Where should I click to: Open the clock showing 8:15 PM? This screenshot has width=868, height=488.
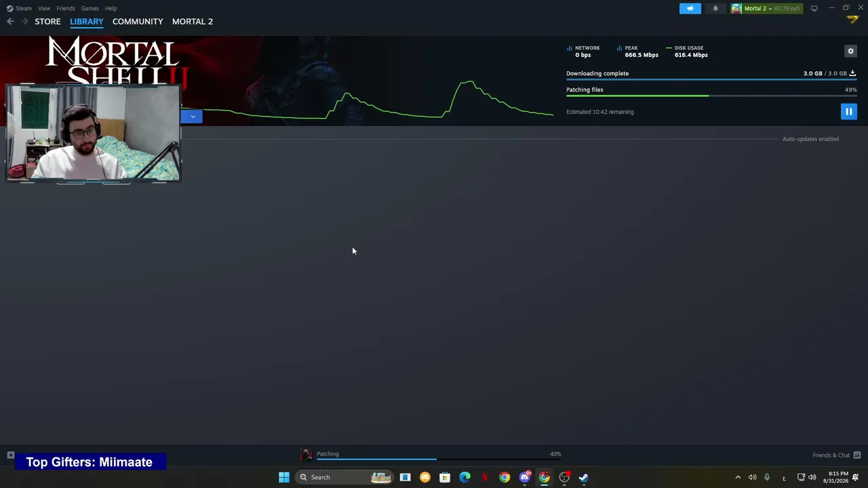point(836,477)
